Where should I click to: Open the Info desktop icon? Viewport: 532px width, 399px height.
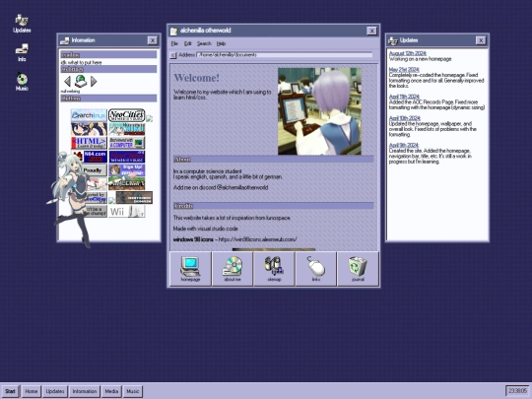22,52
